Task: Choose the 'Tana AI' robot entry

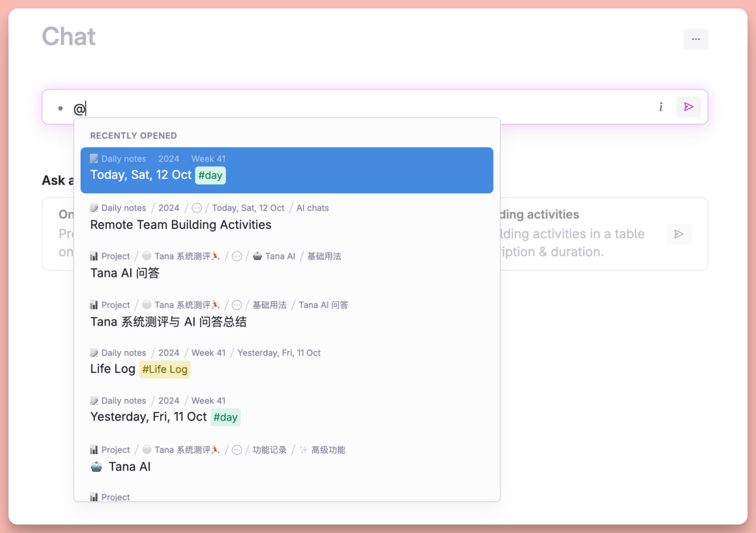Action: (287, 459)
